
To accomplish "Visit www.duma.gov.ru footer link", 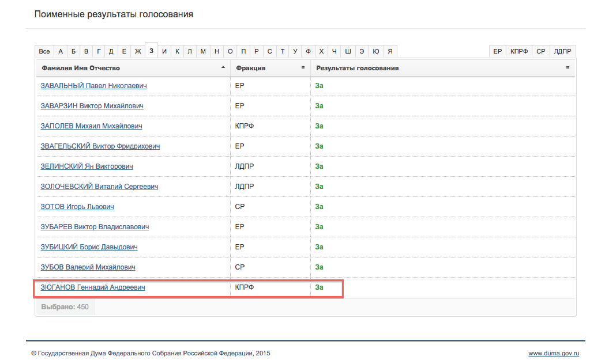I will coord(554,353).
